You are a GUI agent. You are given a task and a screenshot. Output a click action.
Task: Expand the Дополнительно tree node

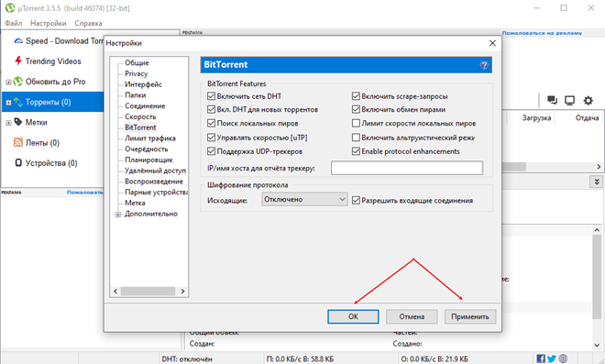pos(118,215)
